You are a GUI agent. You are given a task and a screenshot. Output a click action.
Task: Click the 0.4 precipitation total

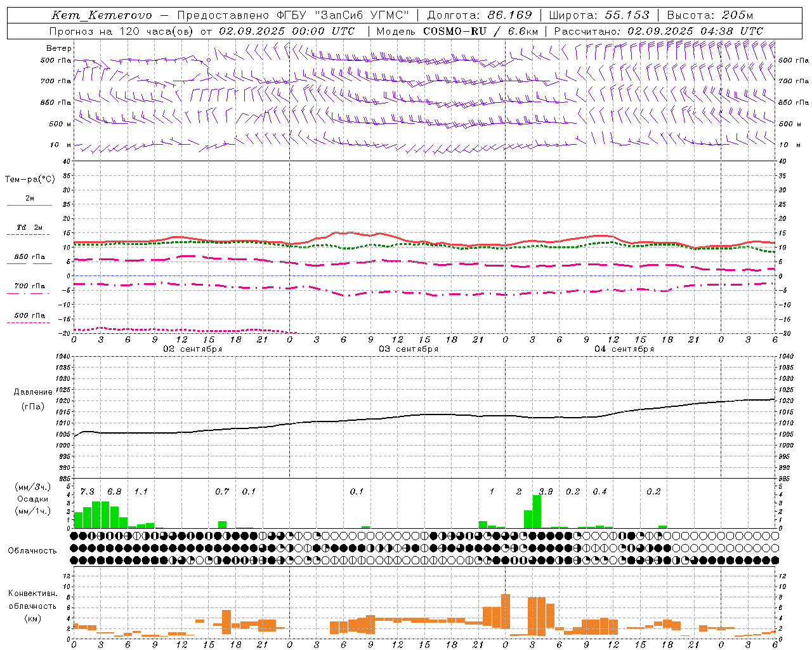599,492
